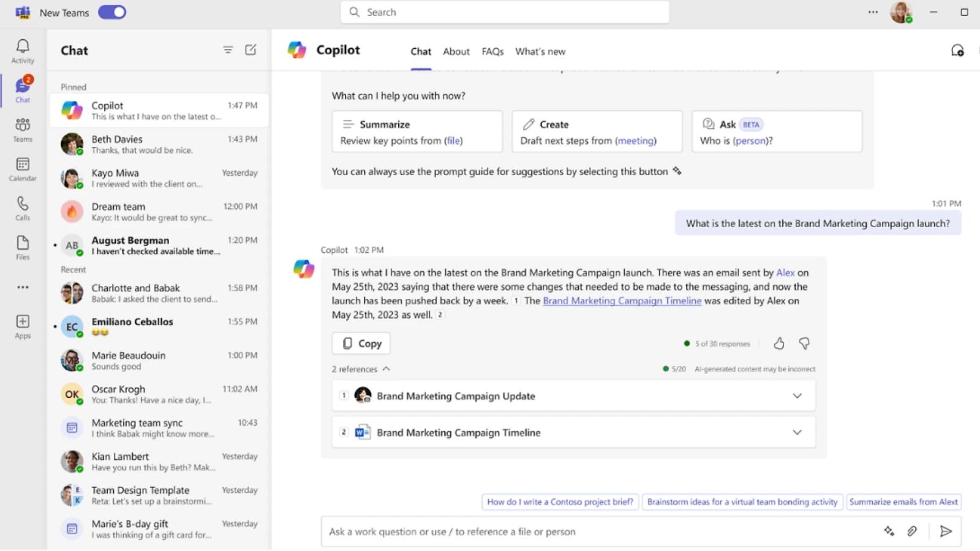
Task: Click the Recent section label
Action: tap(73, 269)
